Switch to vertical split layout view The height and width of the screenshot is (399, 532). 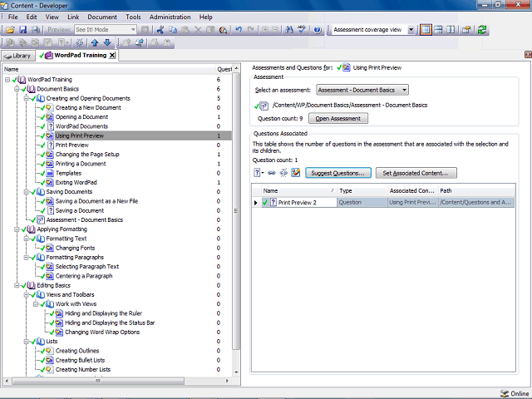pyautogui.click(x=451, y=30)
